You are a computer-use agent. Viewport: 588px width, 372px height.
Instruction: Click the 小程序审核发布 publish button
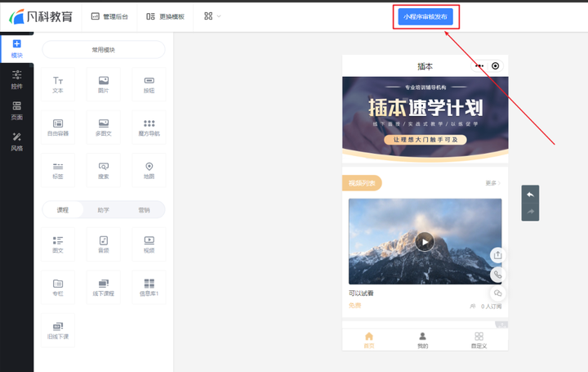click(x=425, y=17)
